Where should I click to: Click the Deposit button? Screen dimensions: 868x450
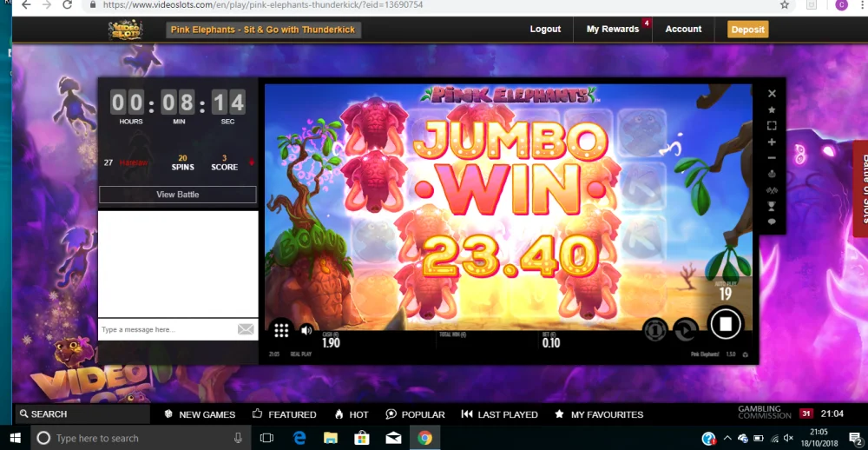(748, 30)
